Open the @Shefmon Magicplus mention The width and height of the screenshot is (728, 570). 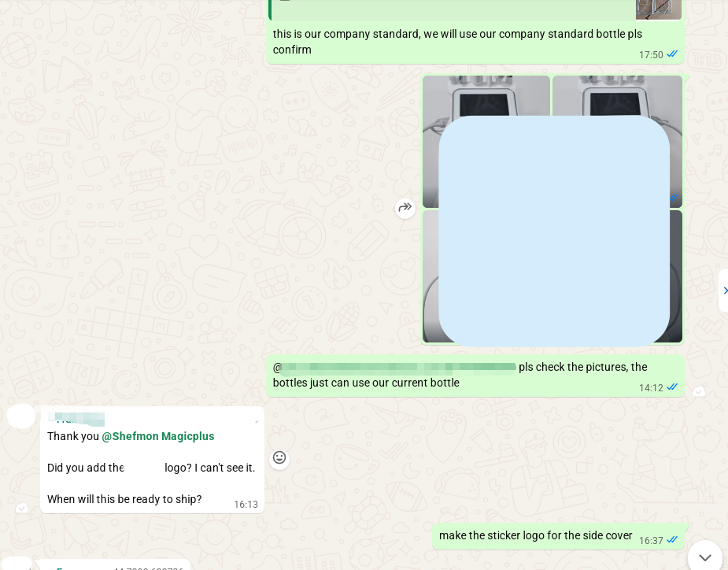(158, 436)
